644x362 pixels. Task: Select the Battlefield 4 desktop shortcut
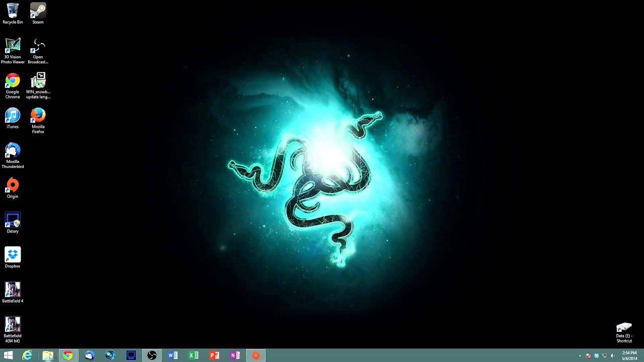tap(13, 293)
